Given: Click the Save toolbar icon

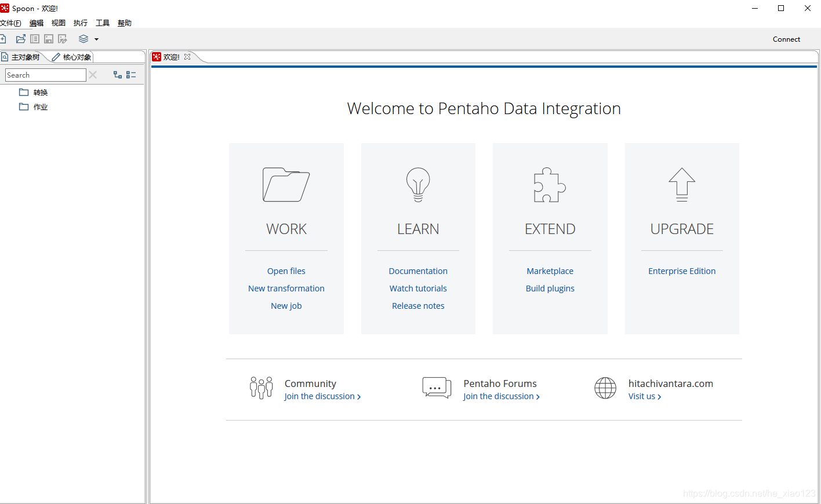Looking at the screenshot, I should click(x=49, y=39).
